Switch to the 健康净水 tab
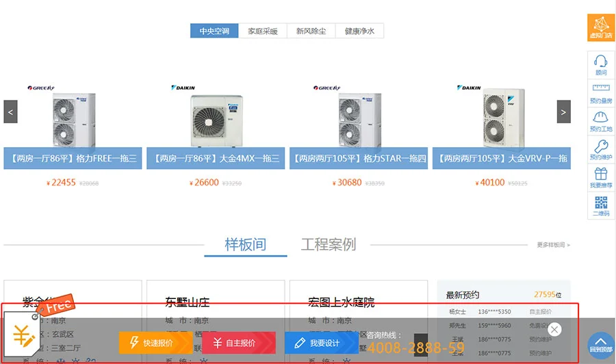Viewport: 616px width, 364px height. (359, 31)
